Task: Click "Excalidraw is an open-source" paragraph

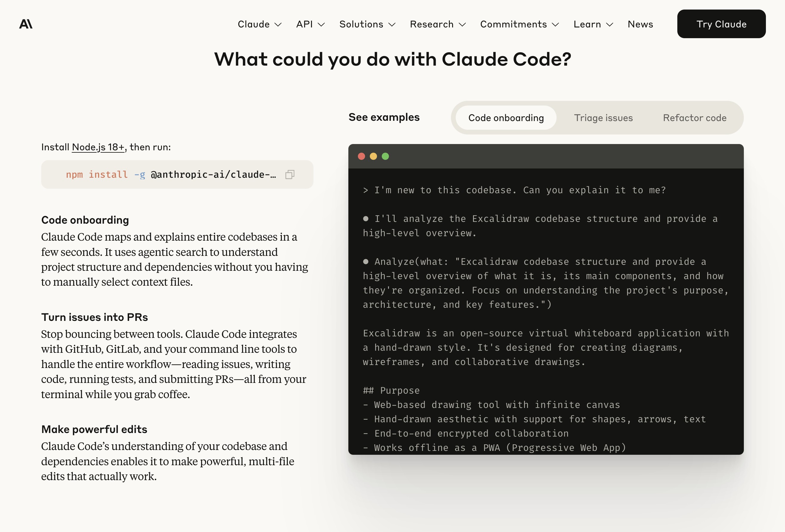Action: pyautogui.click(x=546, y=348)
